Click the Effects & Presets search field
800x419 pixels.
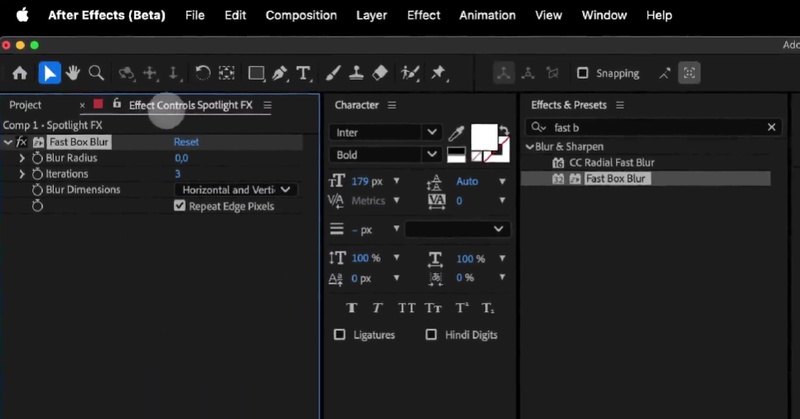pyautogui.click(x=654, y=127)
